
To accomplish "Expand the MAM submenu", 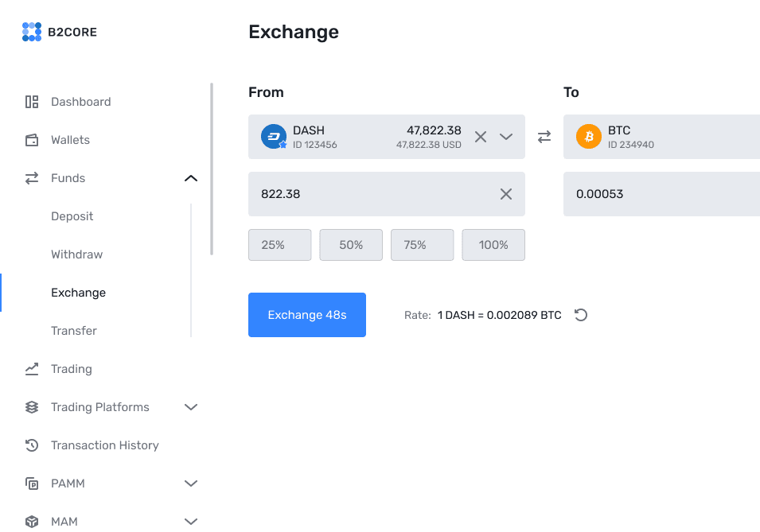I will 191,522.
